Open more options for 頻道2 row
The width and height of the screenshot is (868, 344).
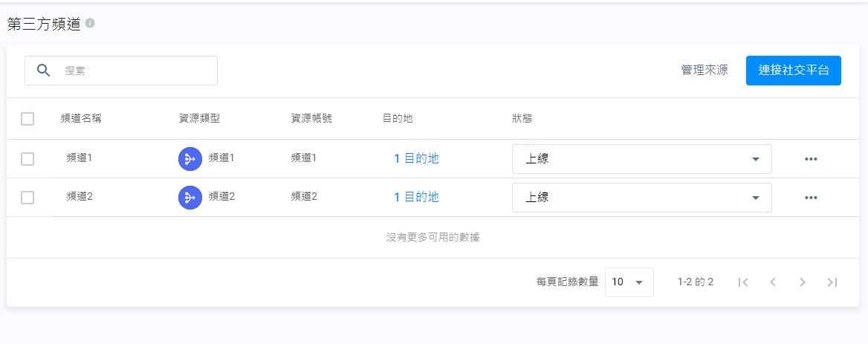[x=811, y=198]
